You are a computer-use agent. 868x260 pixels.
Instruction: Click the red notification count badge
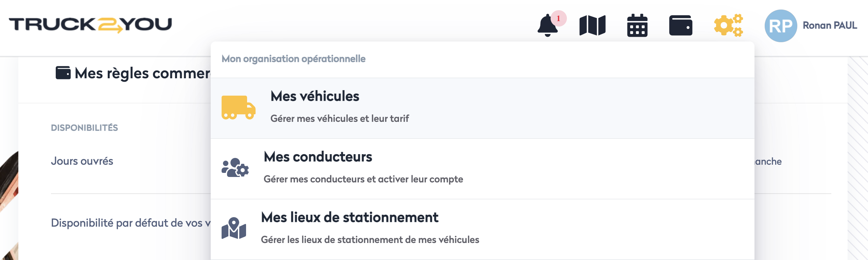pos(558,18)
